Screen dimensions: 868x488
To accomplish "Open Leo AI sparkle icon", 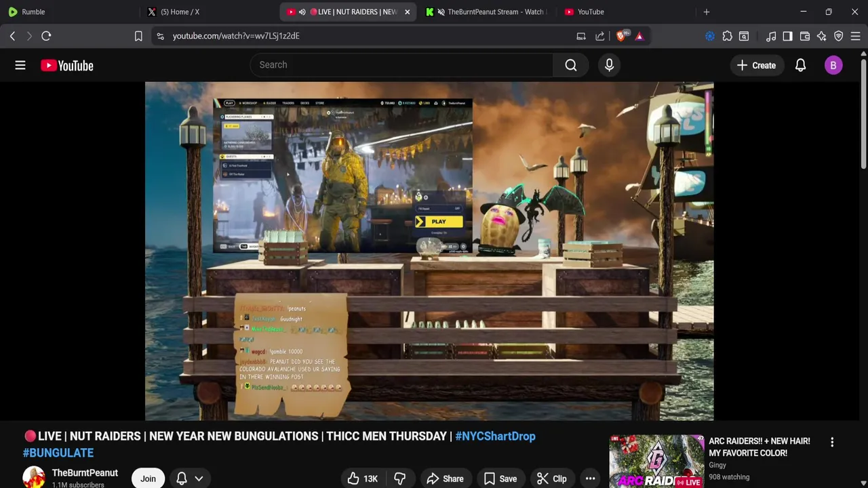I will coord(821,36).
